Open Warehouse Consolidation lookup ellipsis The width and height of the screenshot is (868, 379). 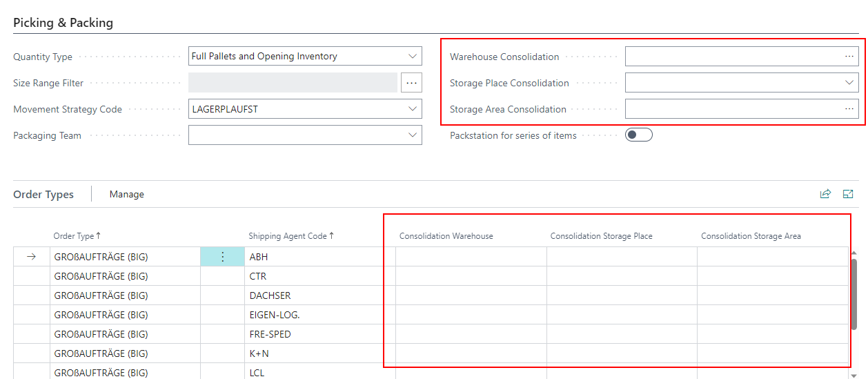(849, 57)
